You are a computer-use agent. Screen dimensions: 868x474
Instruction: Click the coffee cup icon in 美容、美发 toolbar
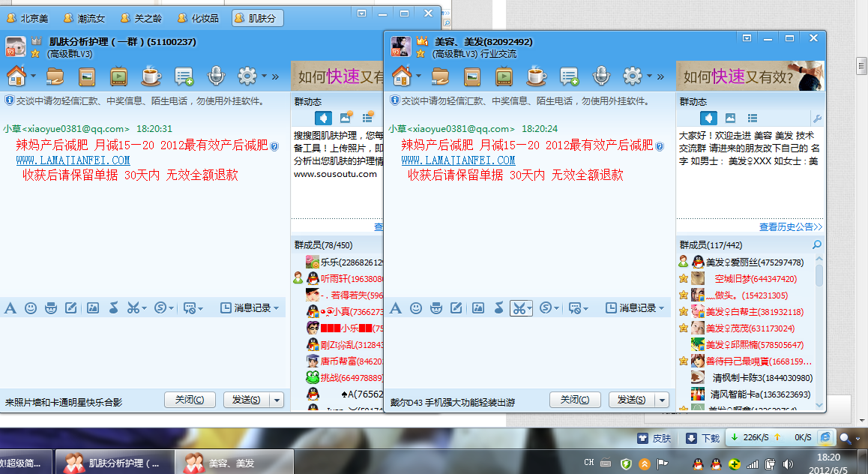(x=536, y=76)
